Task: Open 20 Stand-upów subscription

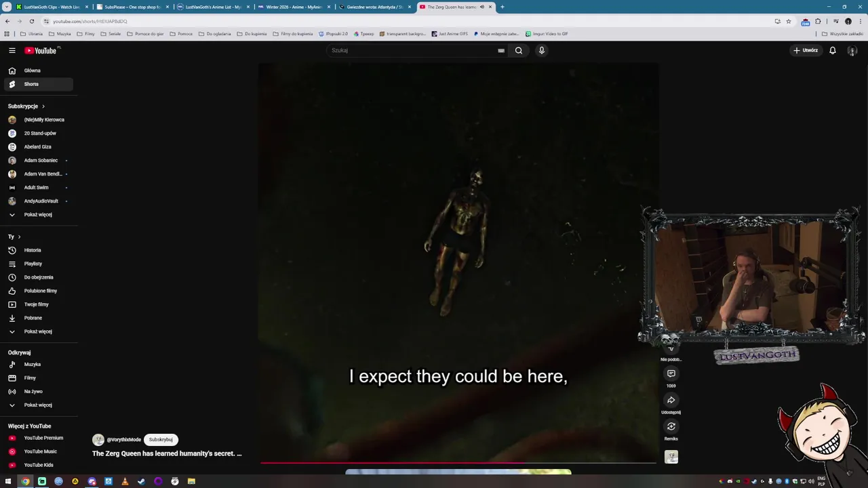Action: (x=40, y=134)
